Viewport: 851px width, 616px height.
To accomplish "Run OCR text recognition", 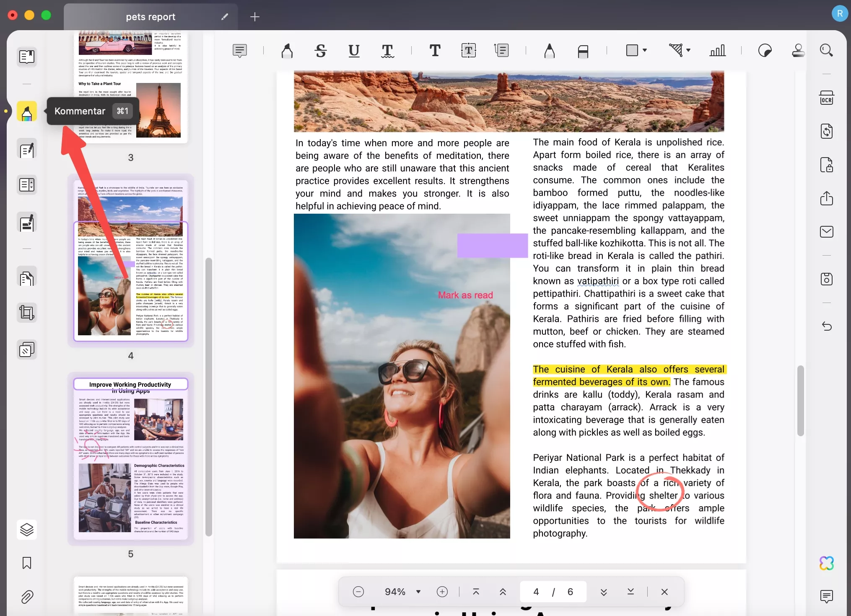I will click(827, 98).
